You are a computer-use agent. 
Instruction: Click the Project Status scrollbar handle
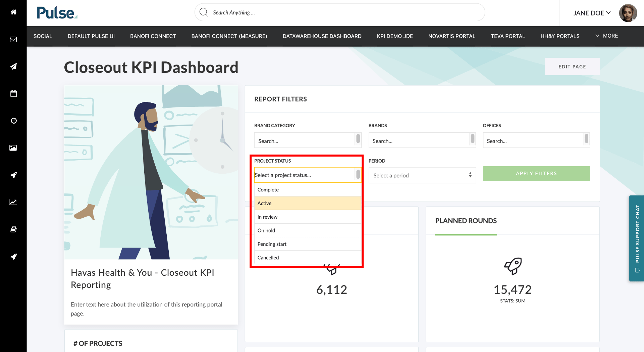point(358,174)
